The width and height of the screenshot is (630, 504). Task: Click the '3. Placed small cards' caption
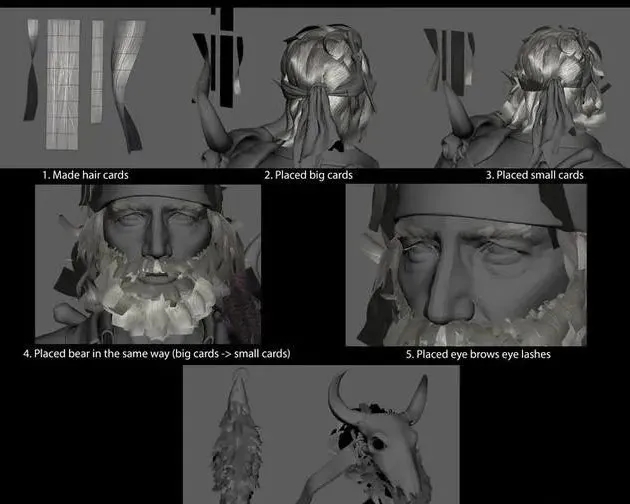534,175
